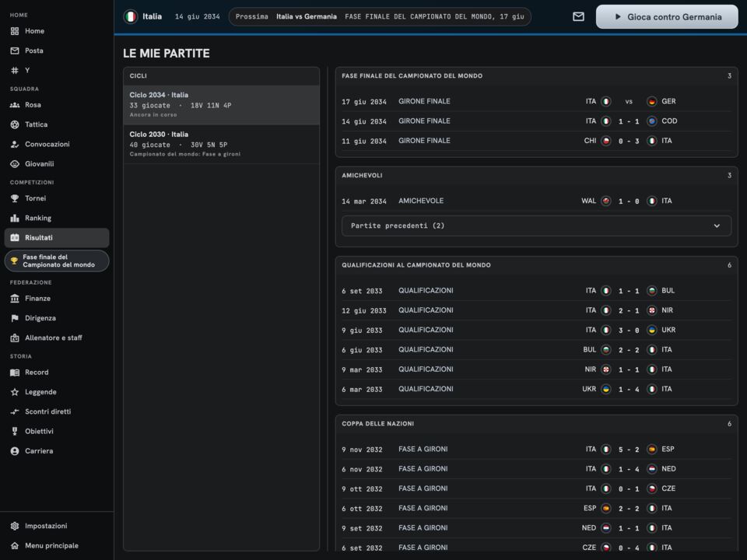Viewport: 747px width, 560px height.
Task: Open BUL 2 - 2 ITA qualifier row
Action: (536, 349)
